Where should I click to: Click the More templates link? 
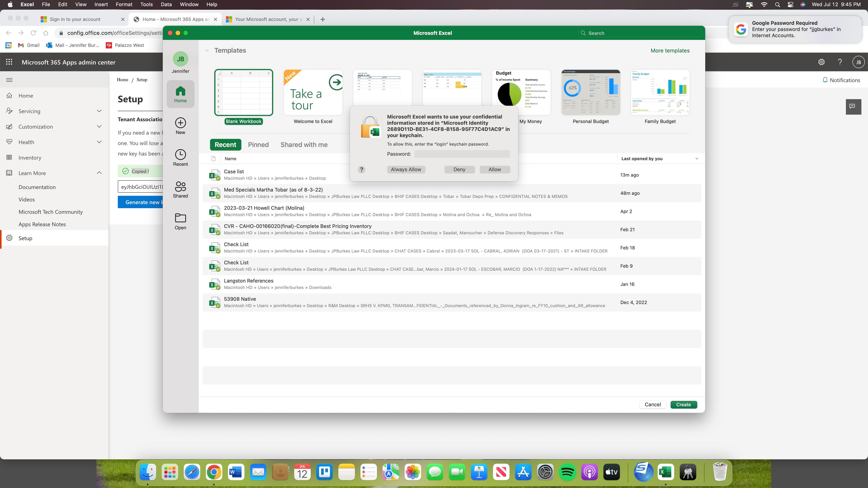click(x=670, y=50)
